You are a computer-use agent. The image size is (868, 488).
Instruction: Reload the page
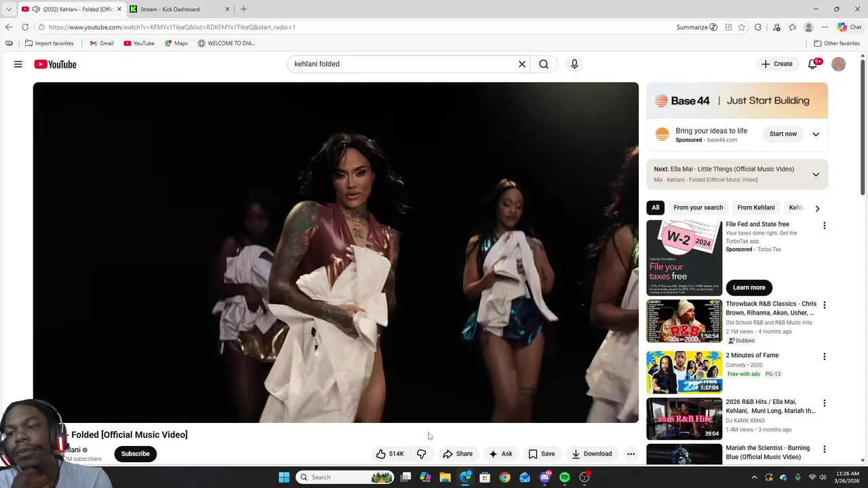pos(25,27)
